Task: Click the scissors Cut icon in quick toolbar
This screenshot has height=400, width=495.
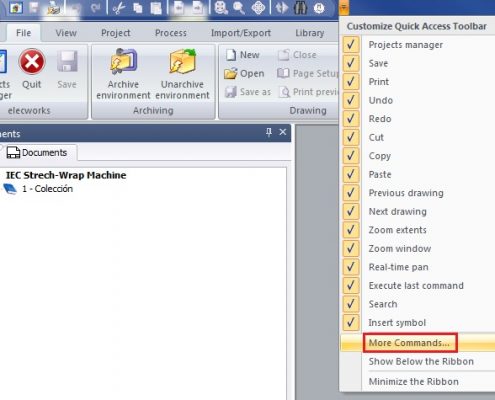Action: pyautogui.click(x=119, y=8)
